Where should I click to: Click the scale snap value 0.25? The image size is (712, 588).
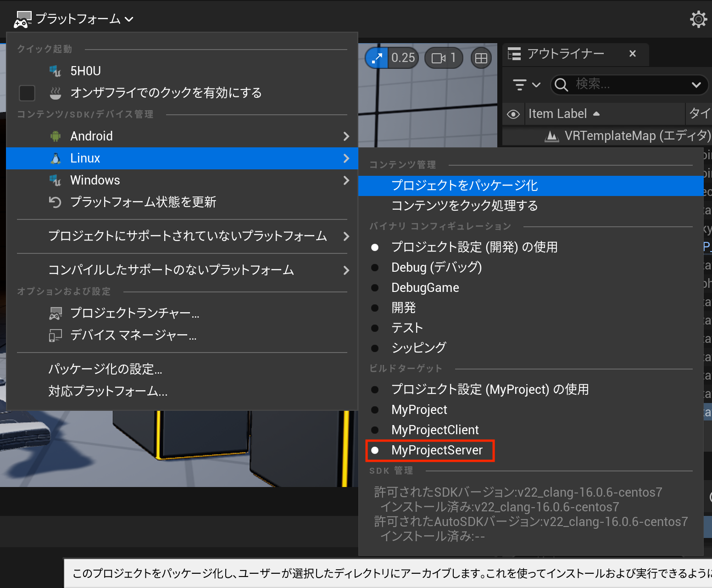click(x=403, y=58)
